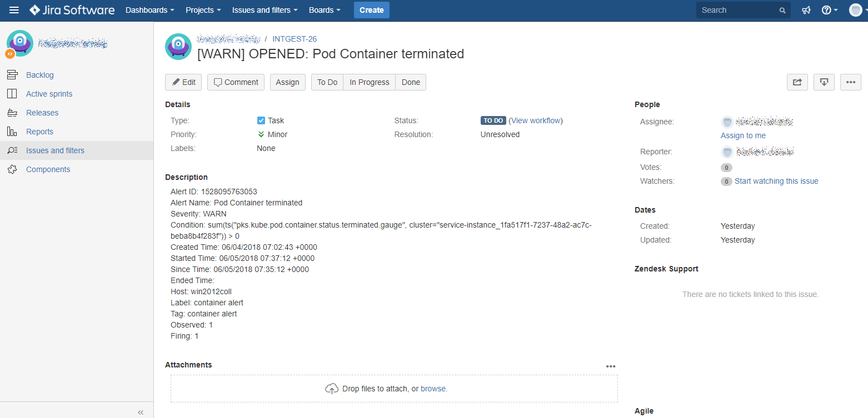
Task: Click the Backlog sidebar icon
Action: click(12, 75)
